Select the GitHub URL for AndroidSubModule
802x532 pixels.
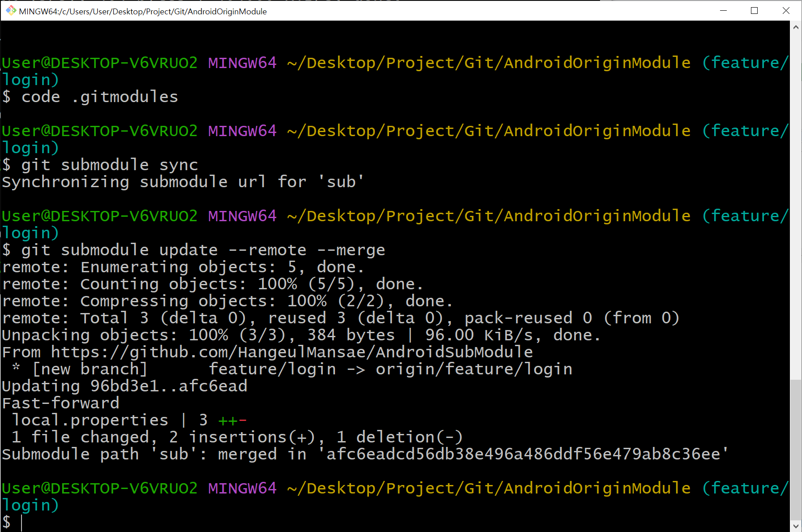[291, 352]
